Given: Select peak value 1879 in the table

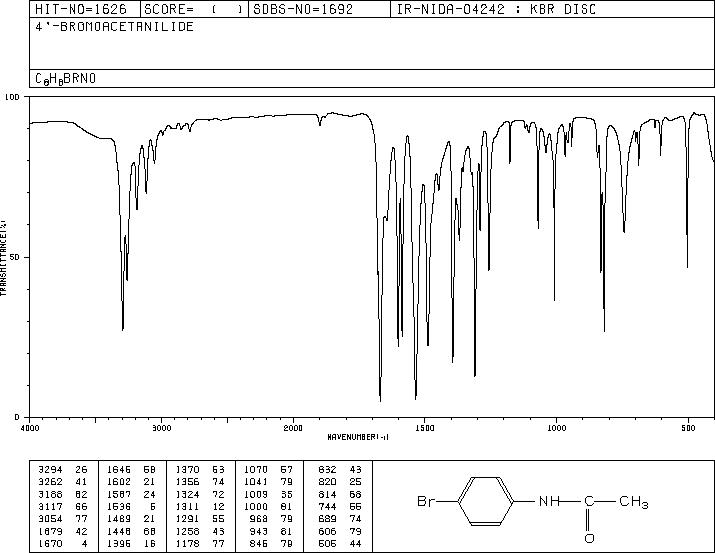Looking at the screenshot, I should [50, 531].
